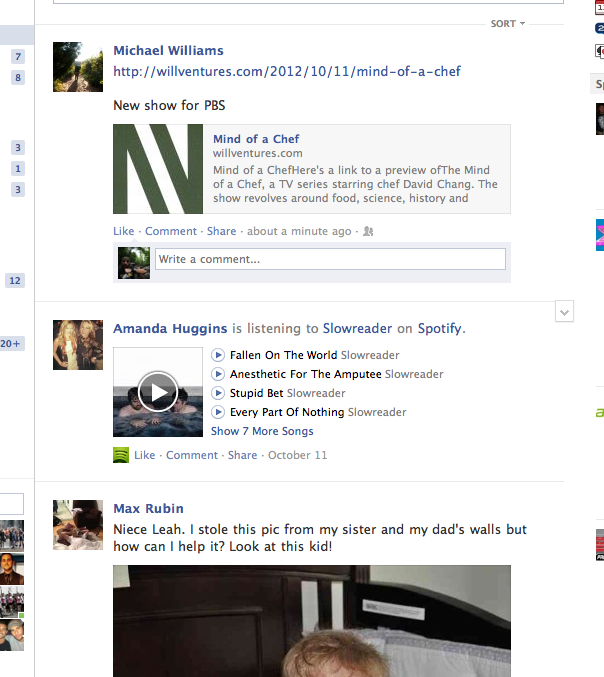Screen dimensions: 604x677
Task: Like Amanda Huggins' Spotify story
Action: [145, 455]
